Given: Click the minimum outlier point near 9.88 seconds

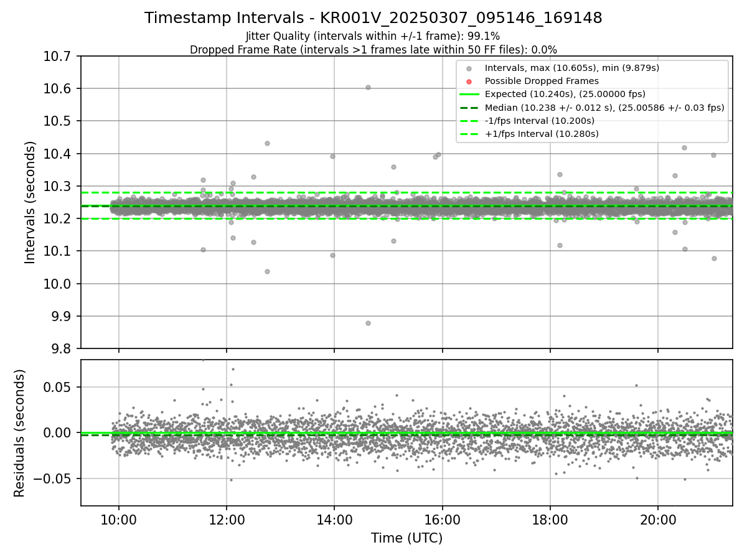Looking at the screenshot, I should coord(368,323).
